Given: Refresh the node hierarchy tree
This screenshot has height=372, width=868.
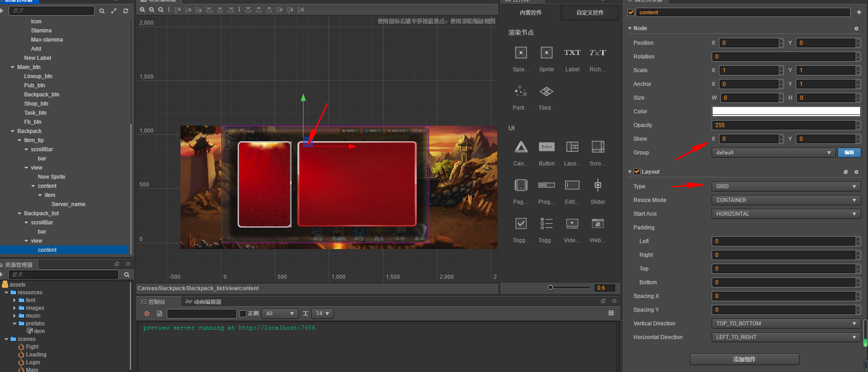Looking at the screenshot, I should pyautogui.click(x=126, y=11).
